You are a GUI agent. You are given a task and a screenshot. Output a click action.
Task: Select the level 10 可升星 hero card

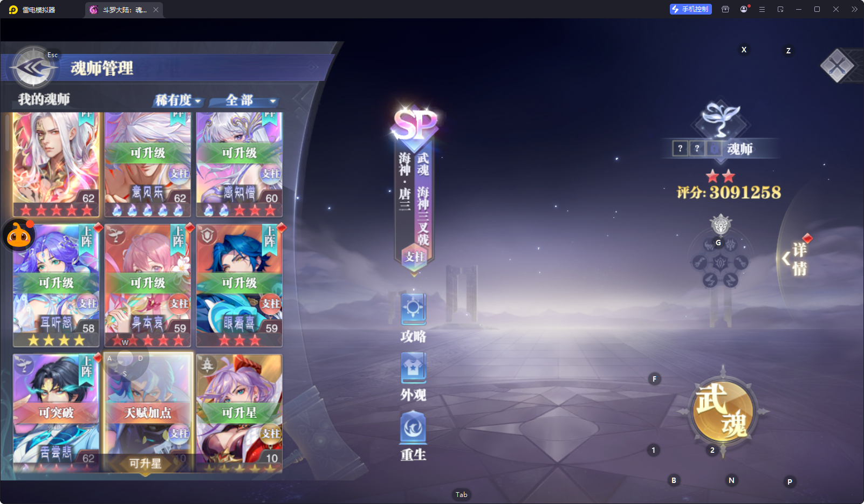[239, 413]
